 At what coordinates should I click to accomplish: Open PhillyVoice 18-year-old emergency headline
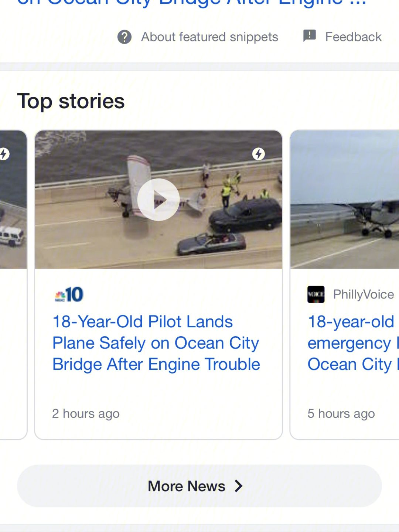353,343
